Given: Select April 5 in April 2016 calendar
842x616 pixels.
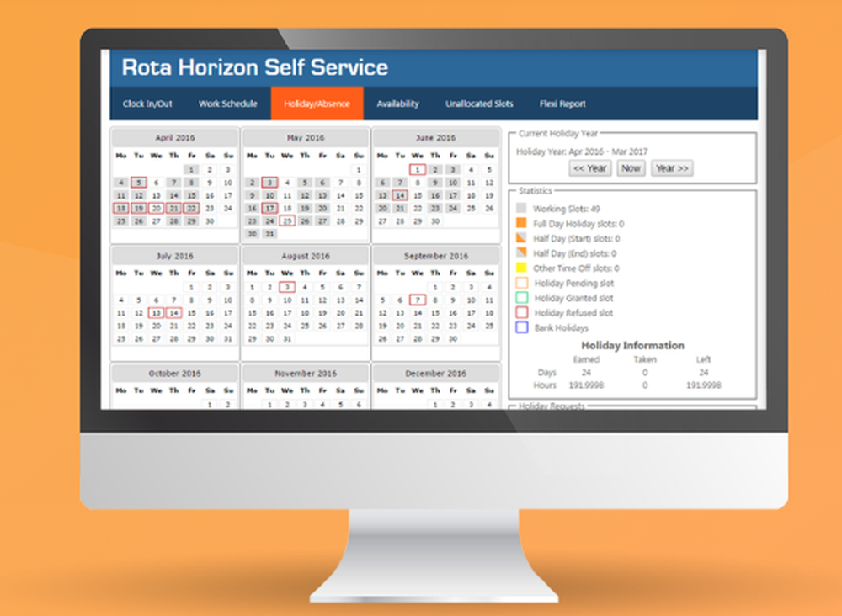Looking at the screenshot, I should (x=139, y=183).
